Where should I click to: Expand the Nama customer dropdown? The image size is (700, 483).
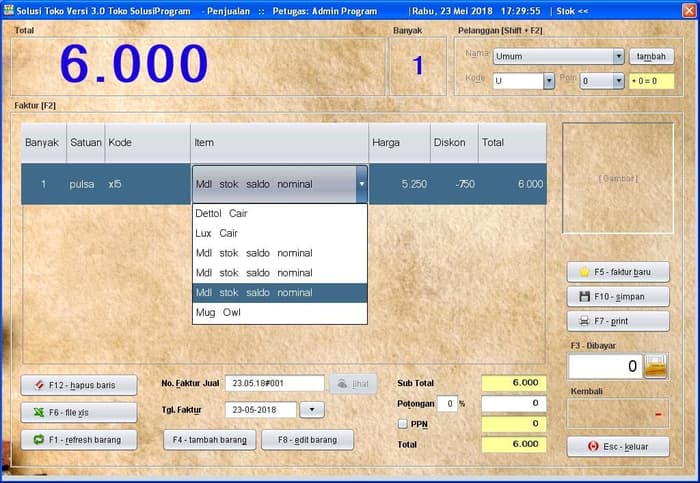(x=619, y=57)
